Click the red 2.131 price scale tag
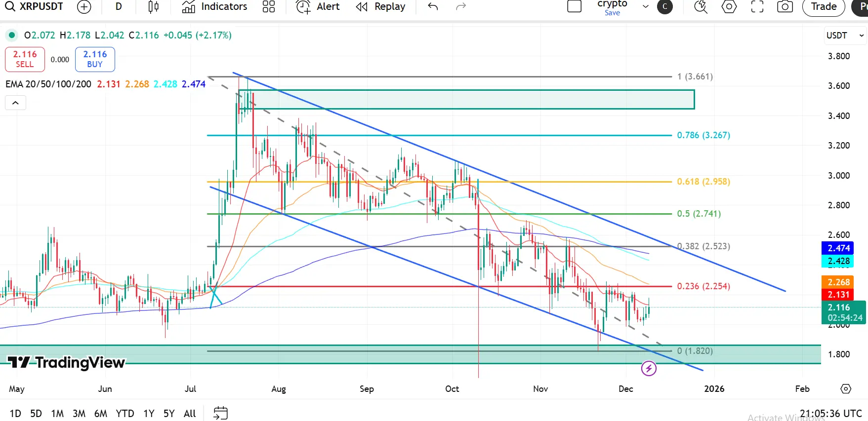 [837, 295]
